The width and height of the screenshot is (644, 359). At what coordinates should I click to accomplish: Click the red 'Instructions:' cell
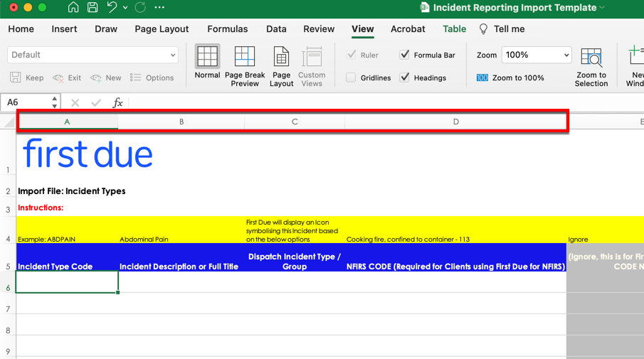coord(41,208)
